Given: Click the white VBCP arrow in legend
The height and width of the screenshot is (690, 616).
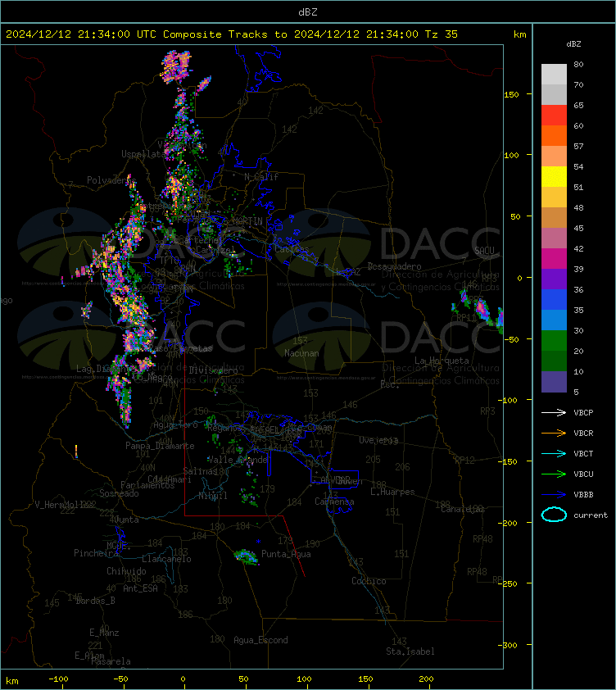Looking at the screenshot, I should coord(554,412).
